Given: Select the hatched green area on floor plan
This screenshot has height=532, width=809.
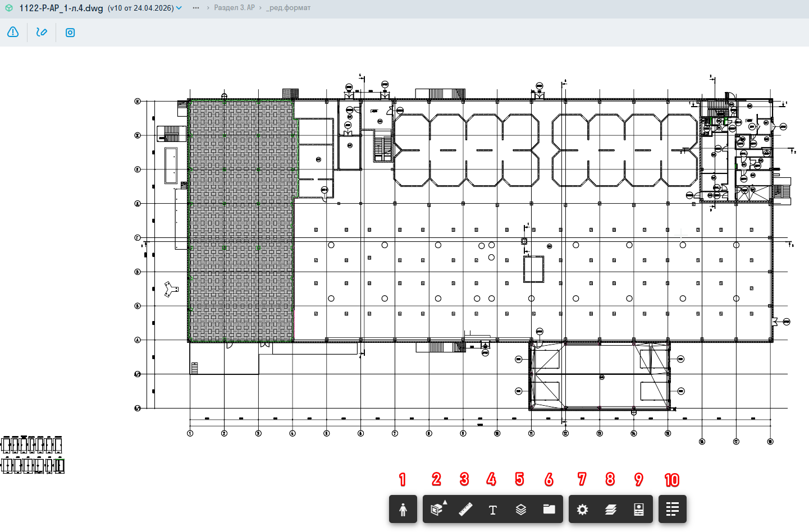Looking at the screenshot, I should click(241, 221).
